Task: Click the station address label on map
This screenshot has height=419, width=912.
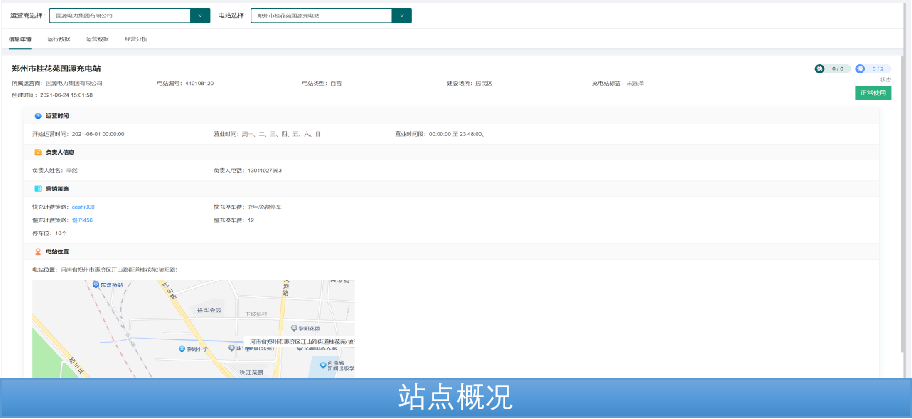Action: pyautogui.click(x=300, y=341)
